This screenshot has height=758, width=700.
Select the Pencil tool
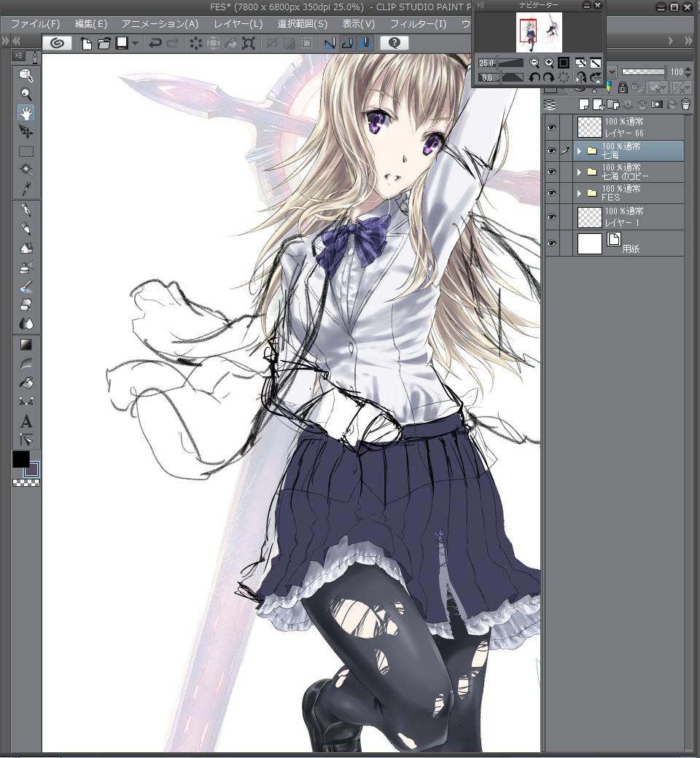[26, 229]
